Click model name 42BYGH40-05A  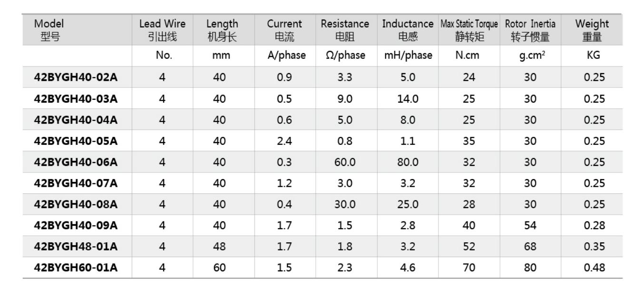click(x=76, y=142)
